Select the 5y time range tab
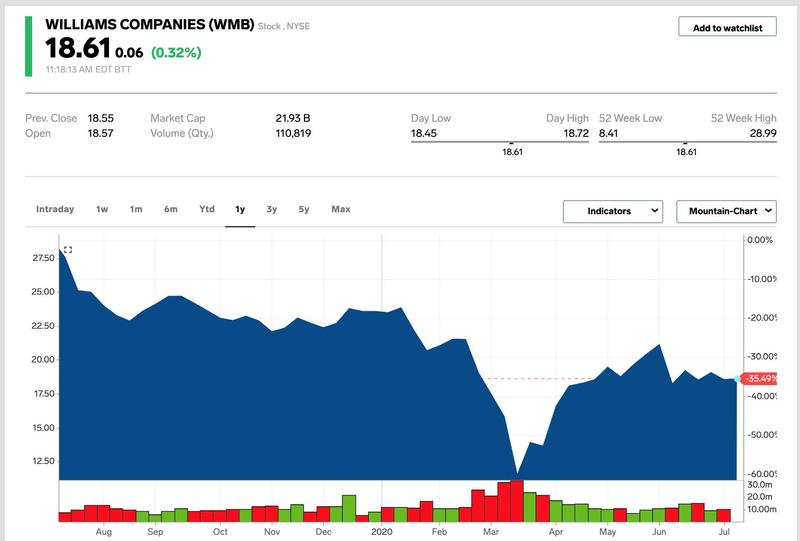Screen dimensions: 800x541 click(304, 209)
